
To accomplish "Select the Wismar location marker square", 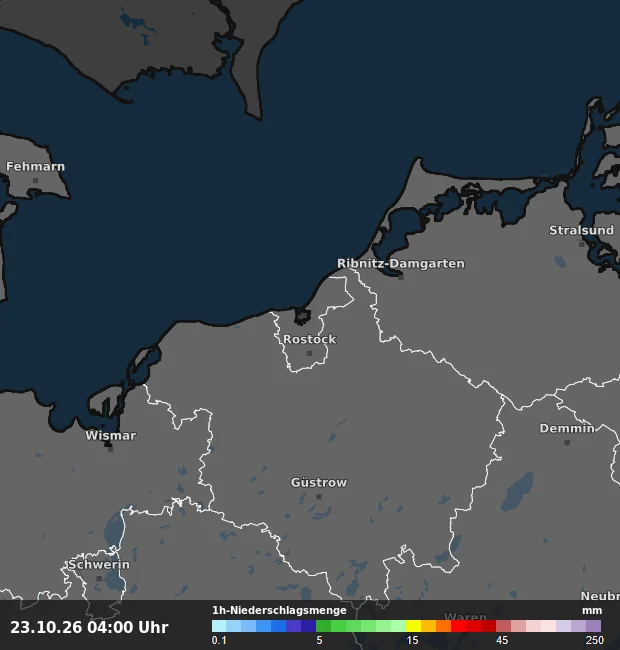I will (x=110, y=449).
